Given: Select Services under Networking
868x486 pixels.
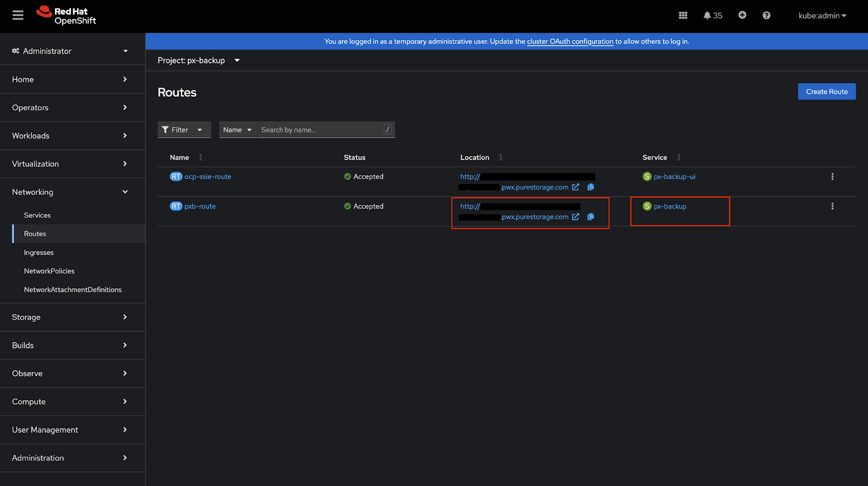Looking at the screenshot, I should click(x=37, y=215).
